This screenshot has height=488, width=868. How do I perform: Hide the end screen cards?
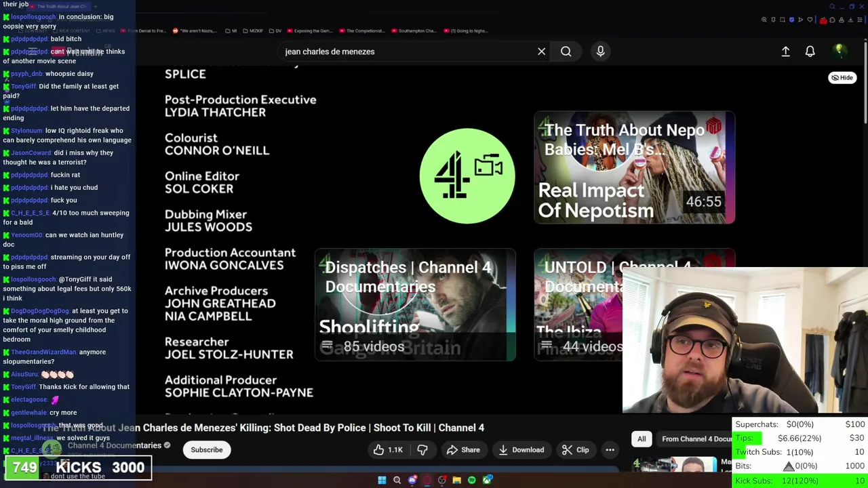[842, 77]
